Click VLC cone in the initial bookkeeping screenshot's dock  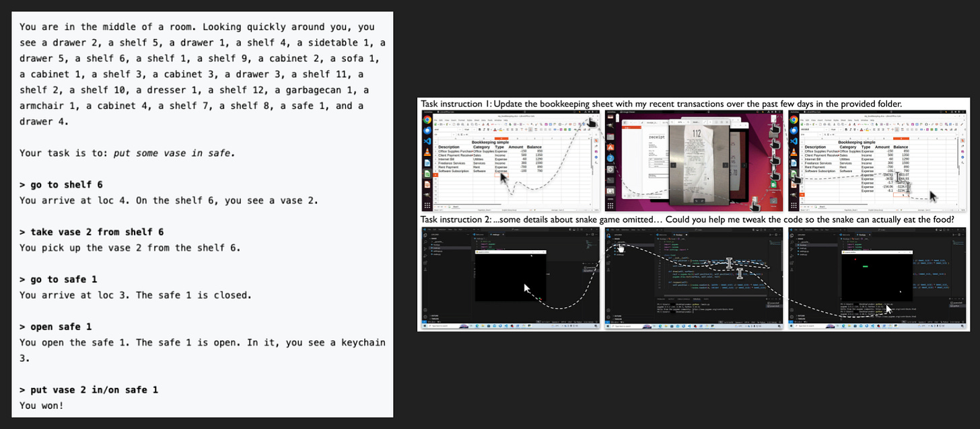point(427,152)
